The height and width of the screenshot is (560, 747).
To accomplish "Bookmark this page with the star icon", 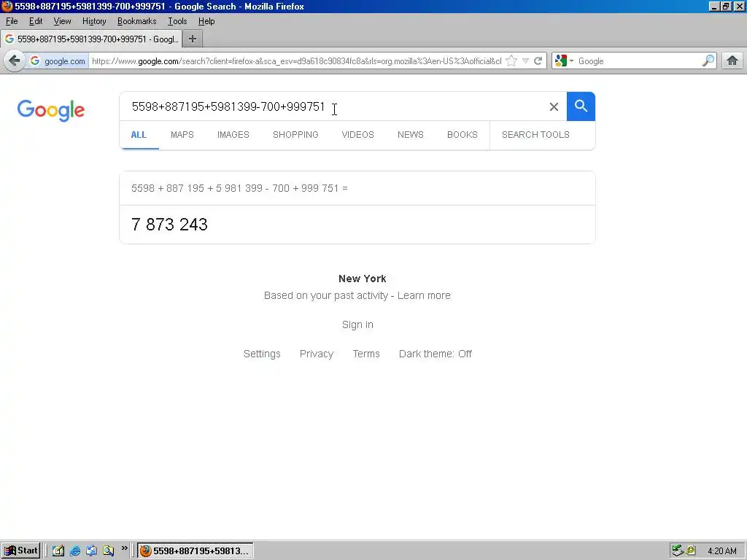I will click(511, 61).
